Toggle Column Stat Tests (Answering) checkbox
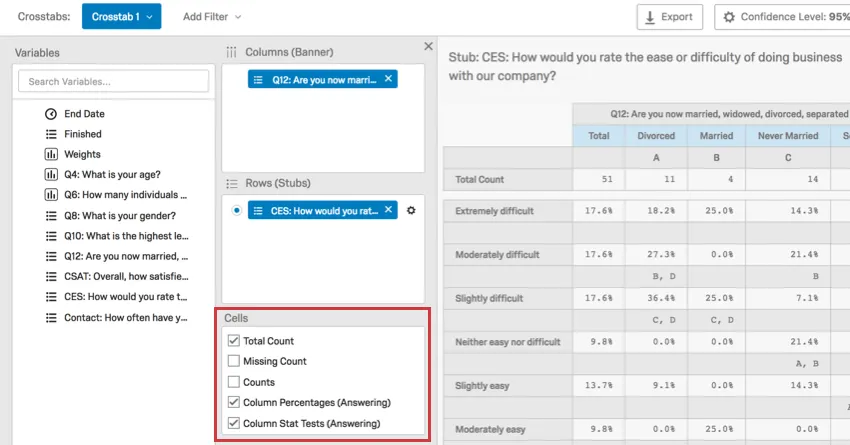Screen dimensions: 850x445 point(234,423)
